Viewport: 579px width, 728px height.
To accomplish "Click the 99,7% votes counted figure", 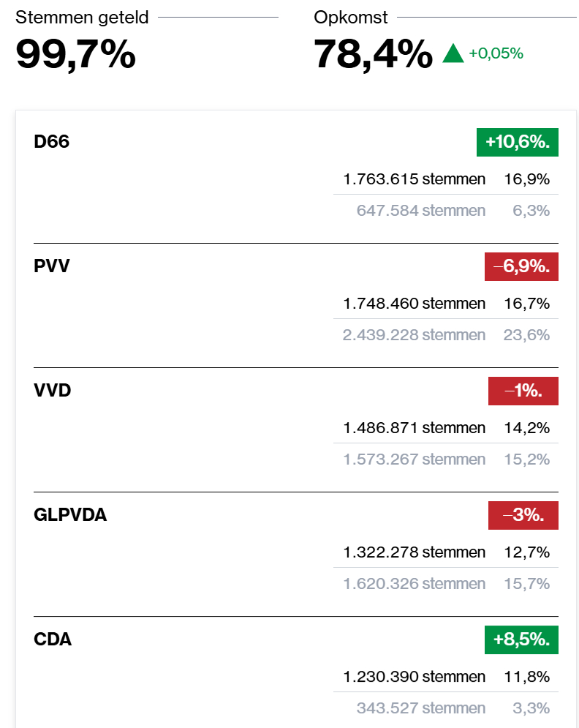I will [x=76, y=53].
